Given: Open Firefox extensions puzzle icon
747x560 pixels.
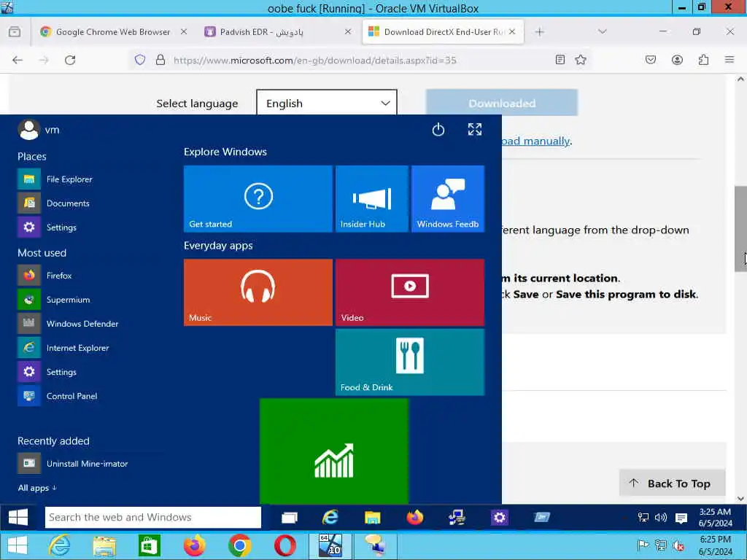Looking at the screenshot, I should click(x=703, y=60).
